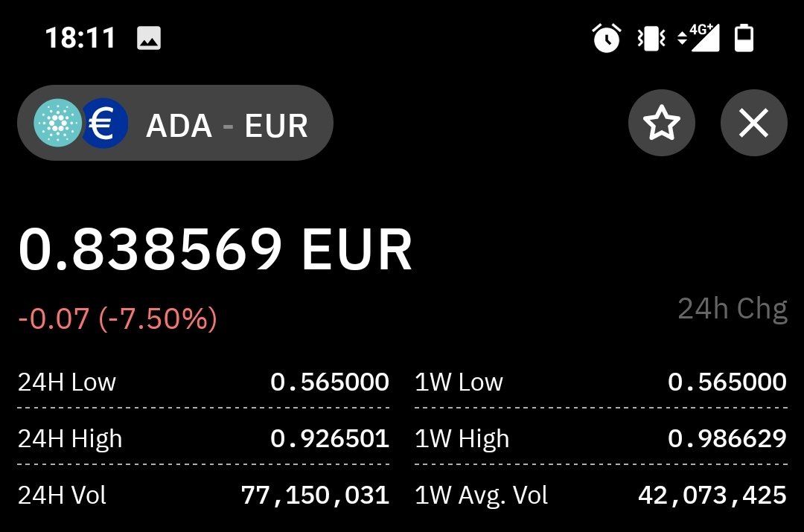Add ADA-EUR to favorites with star icon
804x532 pixels.
(662, 123)
